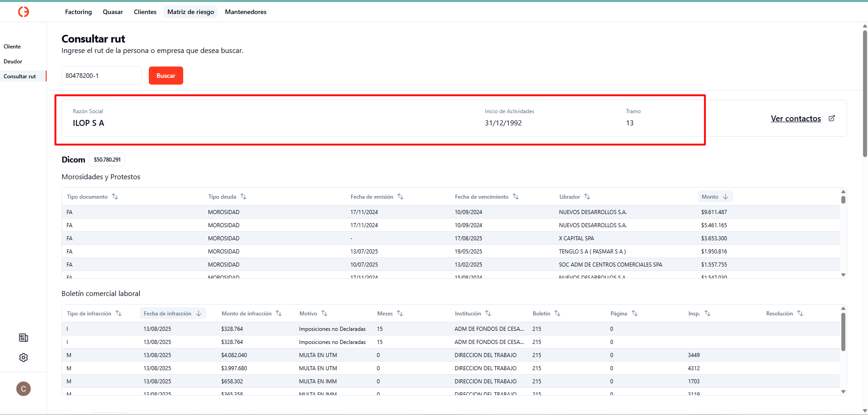Sort by Institución column header

pos(488,313)
